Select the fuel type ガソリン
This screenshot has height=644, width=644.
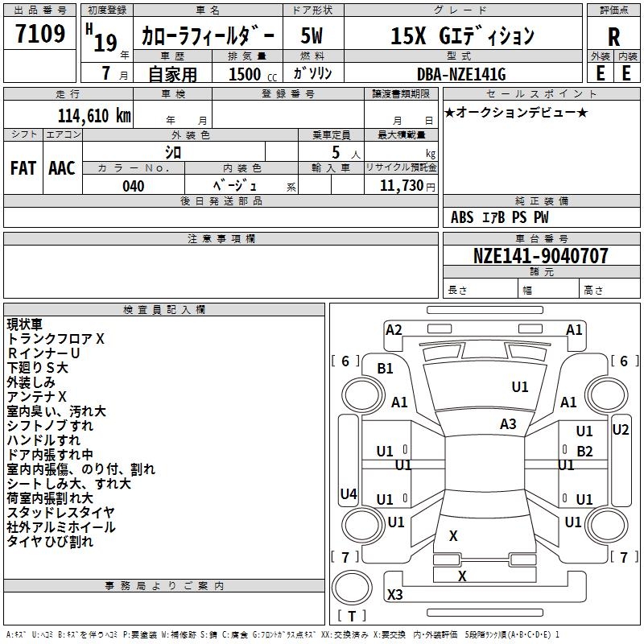point(312,73)
